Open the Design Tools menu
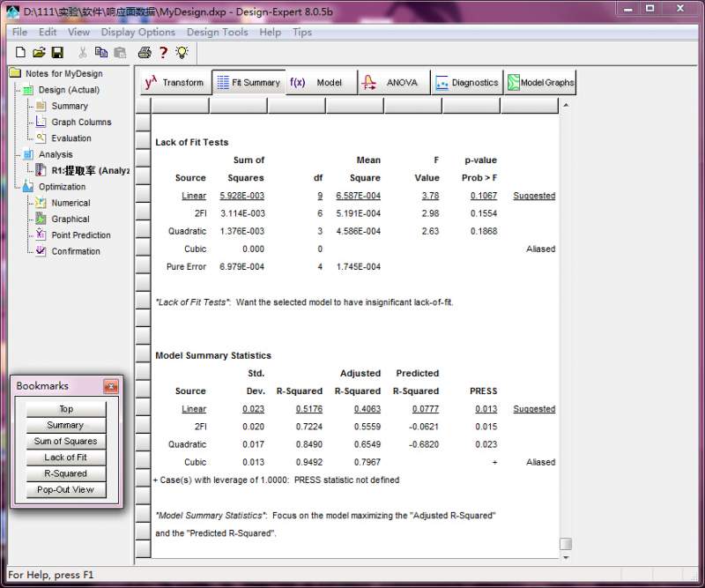Viewport: 705px width, 588px height. tap(217, 32)
